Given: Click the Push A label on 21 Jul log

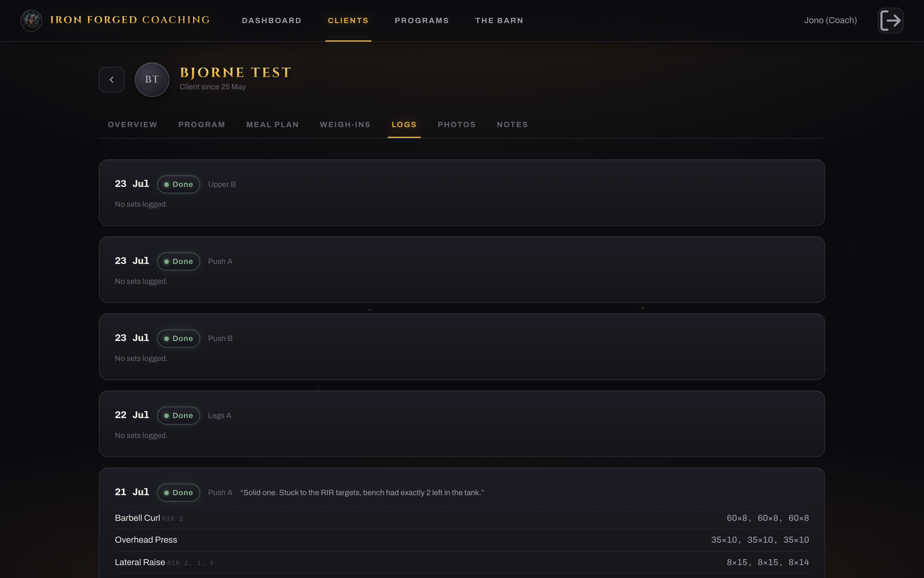Looking at the screenshot, I should click(x=220, y=493).
